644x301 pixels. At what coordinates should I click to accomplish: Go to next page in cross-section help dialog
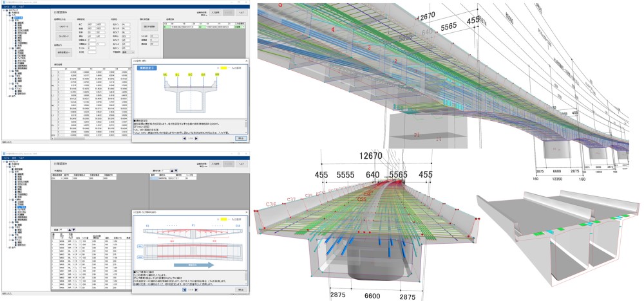tap(196, 139)
